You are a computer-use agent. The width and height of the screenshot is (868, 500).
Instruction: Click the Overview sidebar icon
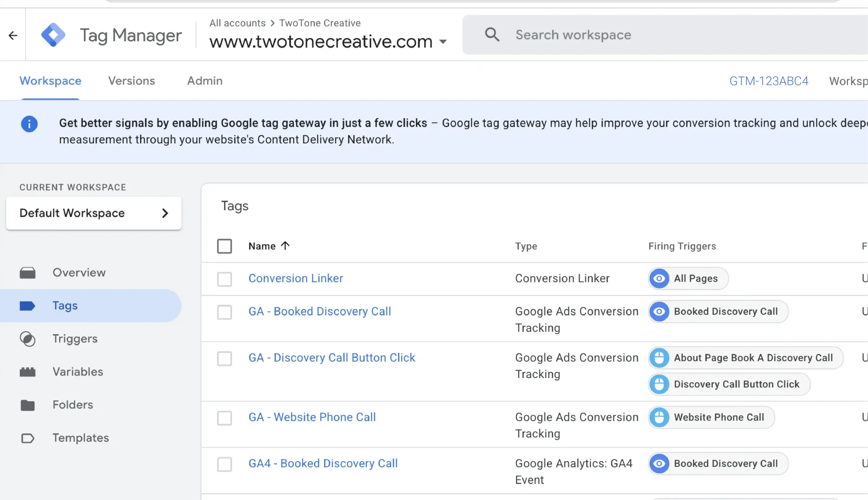point(27,273)
